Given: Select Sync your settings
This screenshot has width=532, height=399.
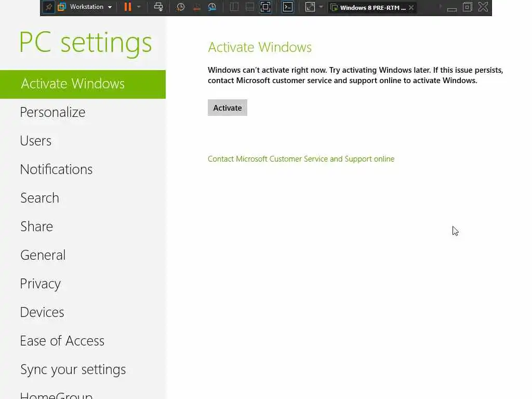Looking at the screenshot, I should [83, 369].
